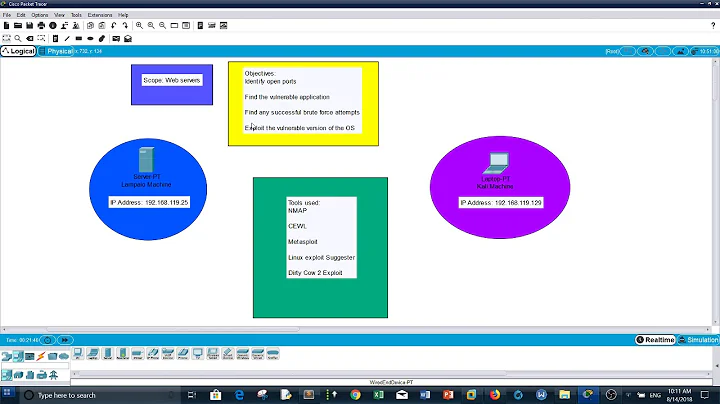Switch to the Physical workspace tab

point(56,51)
